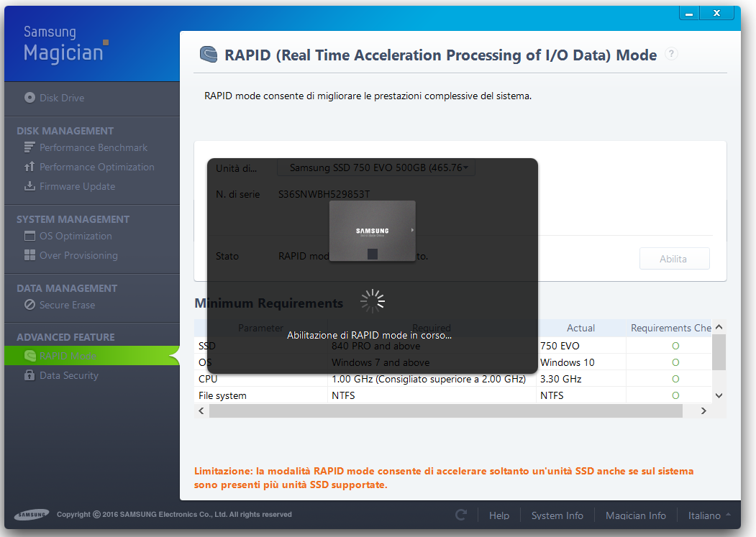Open Magician Info
Screen dimensions: 756x537
tap(635, 515)
